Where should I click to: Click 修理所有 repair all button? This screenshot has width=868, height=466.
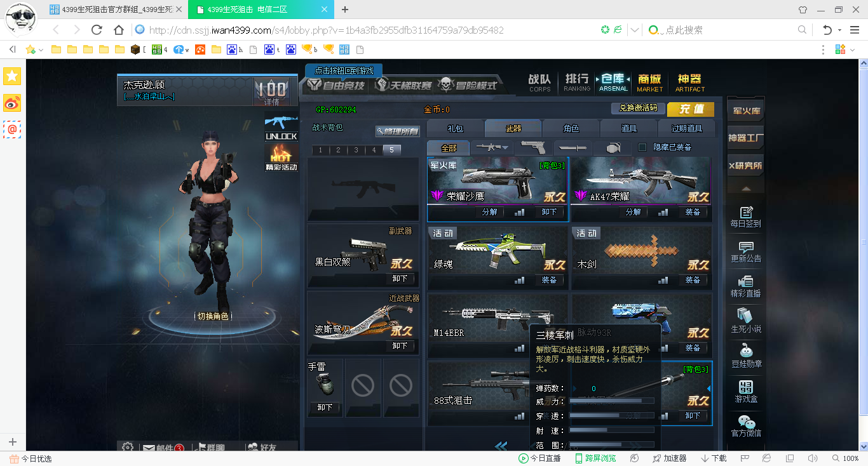[398, 131]
